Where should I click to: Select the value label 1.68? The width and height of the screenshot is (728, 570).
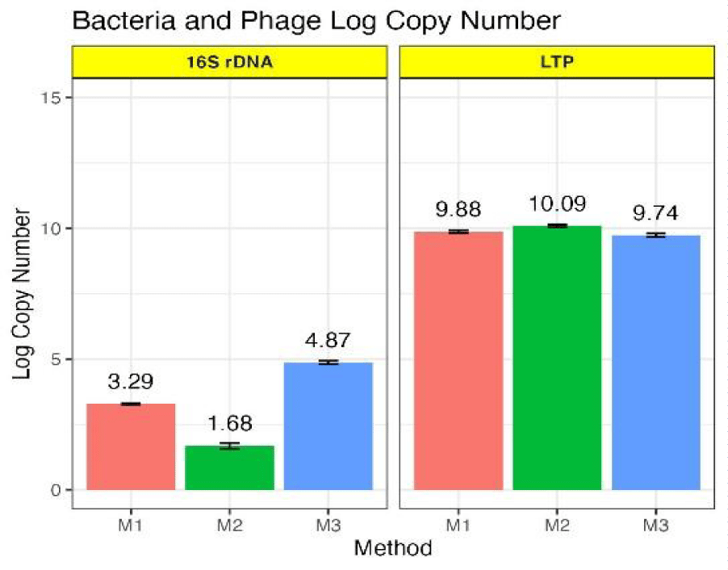click(x=229, y=423)
